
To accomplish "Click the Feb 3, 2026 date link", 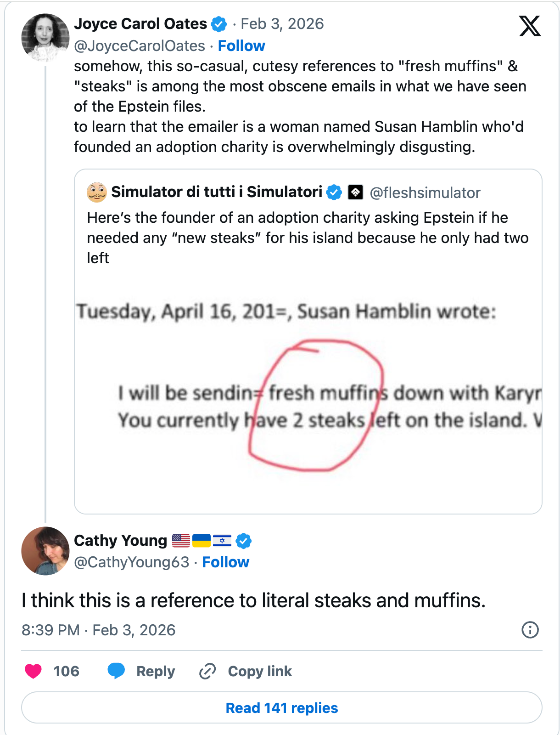I will (x=282, y=24).
